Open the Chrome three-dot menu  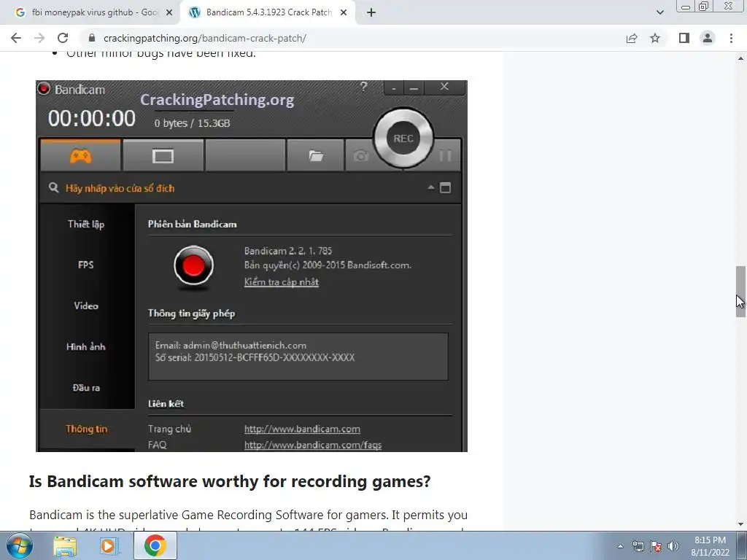tap(731, 38)
